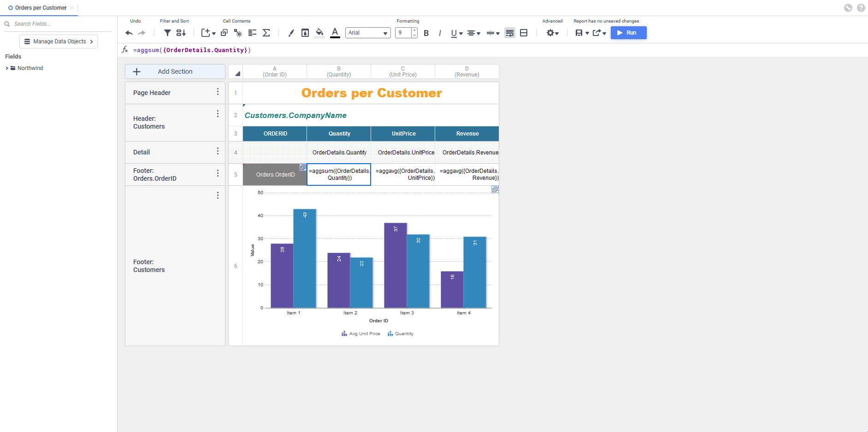Open the fill color bucket
The image size is (868, 432).
319,33
